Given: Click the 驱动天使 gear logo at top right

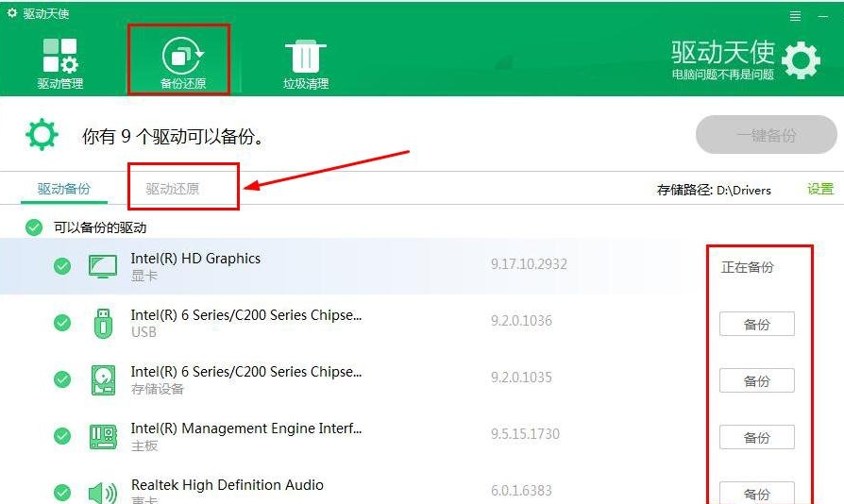Looking at the screenshot, I should (801, 59).
